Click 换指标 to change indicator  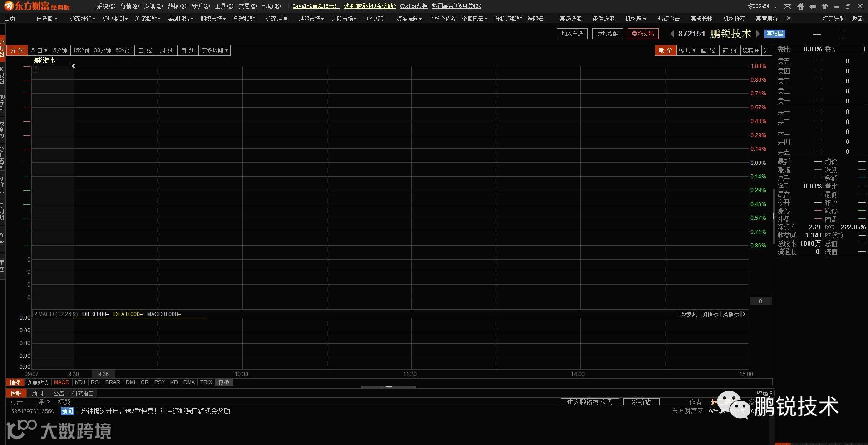(x=731, y=314)
